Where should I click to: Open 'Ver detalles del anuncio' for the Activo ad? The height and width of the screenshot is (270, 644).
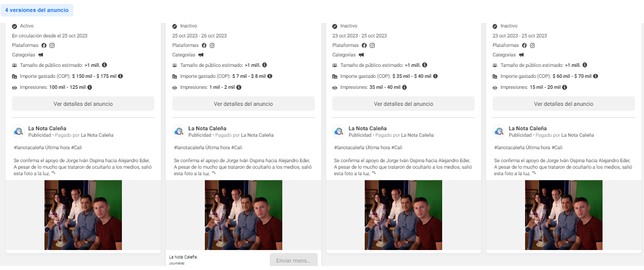pos(83,104)
